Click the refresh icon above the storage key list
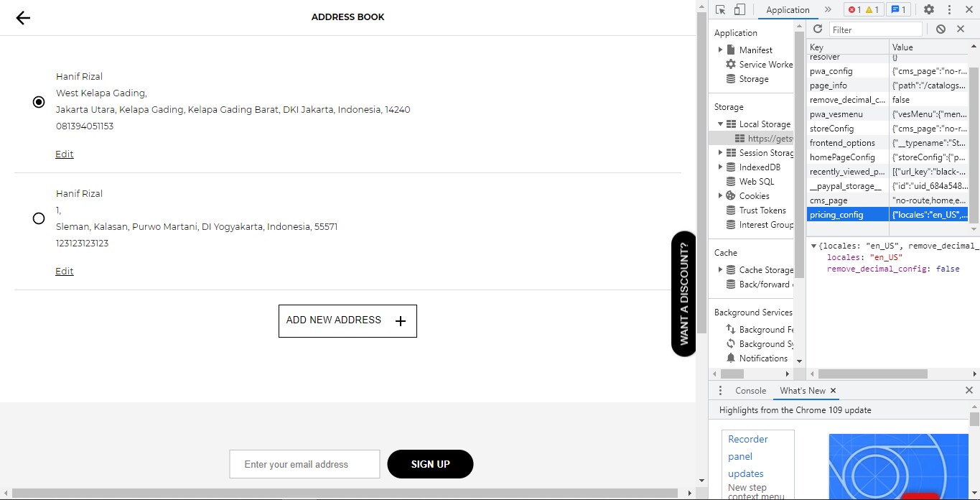 pos(817,29)
